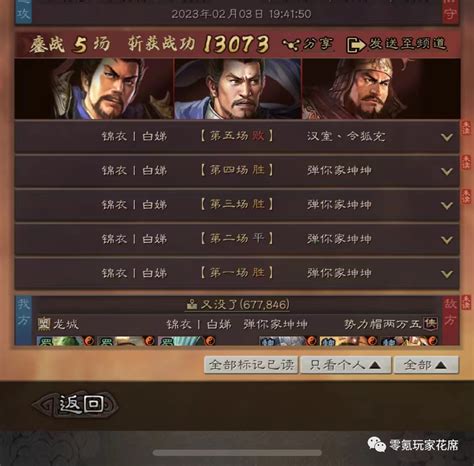Viewport: 474px width, 466px height.
Task: Tap the unread marker beside 第五场 row
Action: (x=466, y=128)
